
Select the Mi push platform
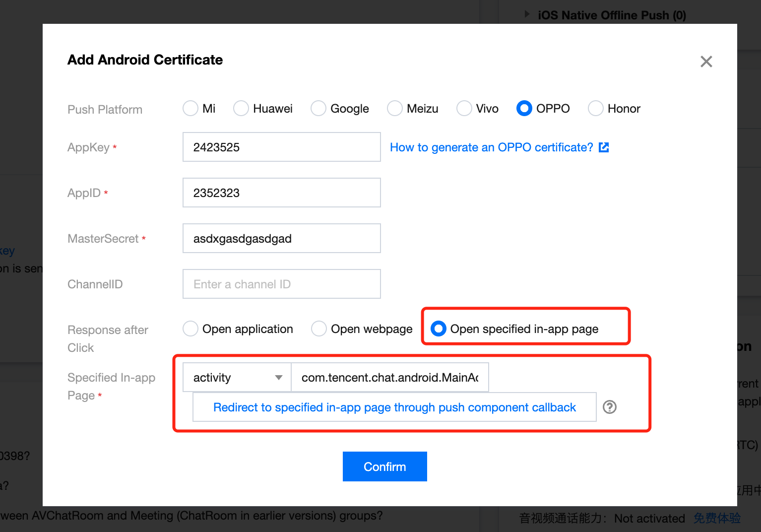(190, 108)
